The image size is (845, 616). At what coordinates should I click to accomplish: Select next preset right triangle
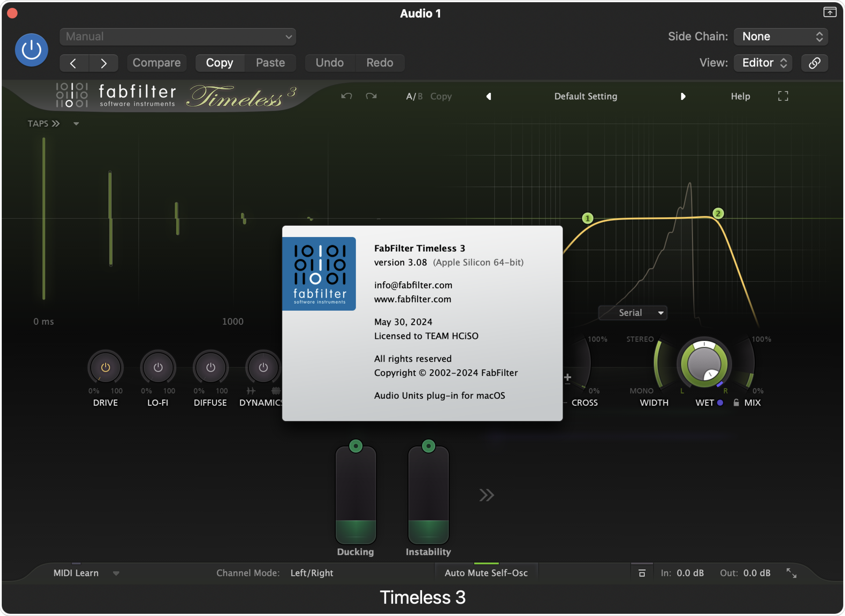click(x=683, y=96)
